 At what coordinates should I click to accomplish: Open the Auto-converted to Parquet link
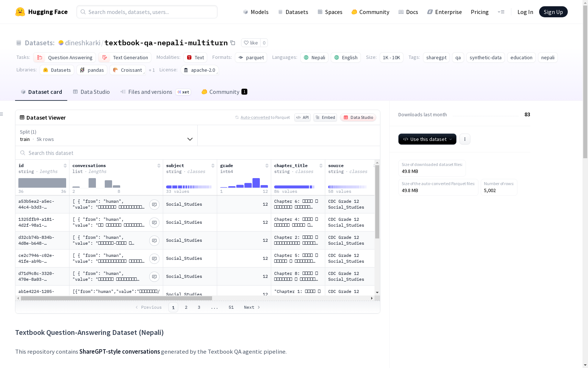click(262, 117)
